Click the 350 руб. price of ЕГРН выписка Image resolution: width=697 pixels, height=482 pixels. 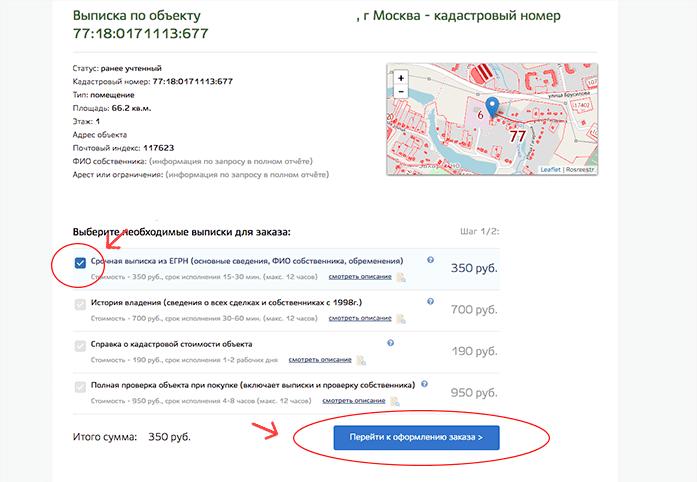coord(474,268)
